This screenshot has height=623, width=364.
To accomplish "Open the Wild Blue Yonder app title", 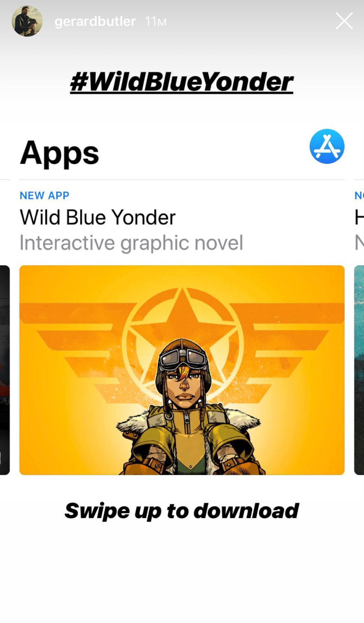I will pyautogui.click(x=98, y=217).
